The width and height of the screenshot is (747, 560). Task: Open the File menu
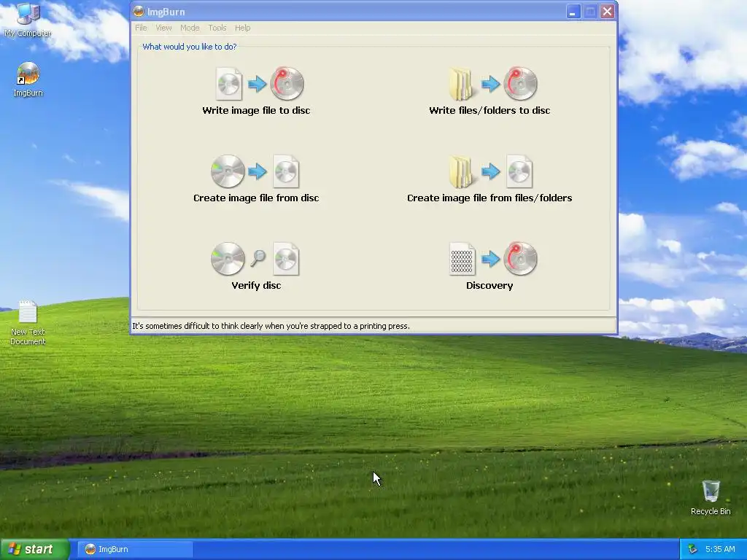click(141, 28)
